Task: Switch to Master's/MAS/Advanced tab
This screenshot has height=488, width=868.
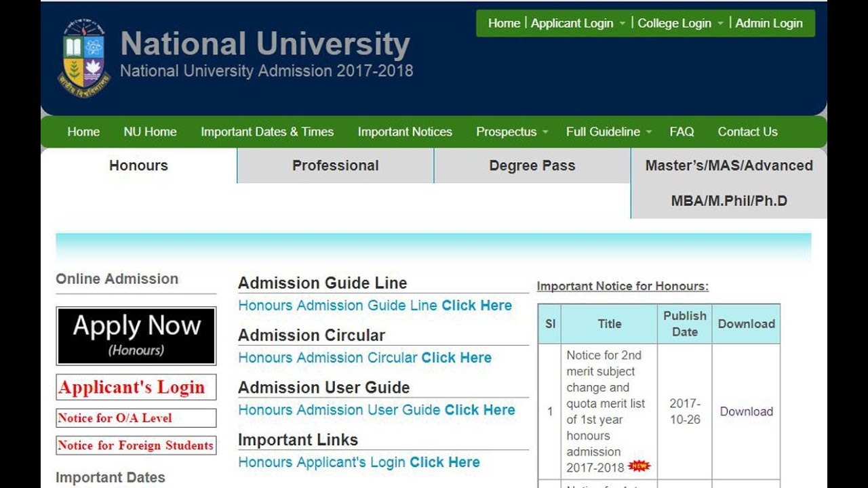Action: coord(729,183)
